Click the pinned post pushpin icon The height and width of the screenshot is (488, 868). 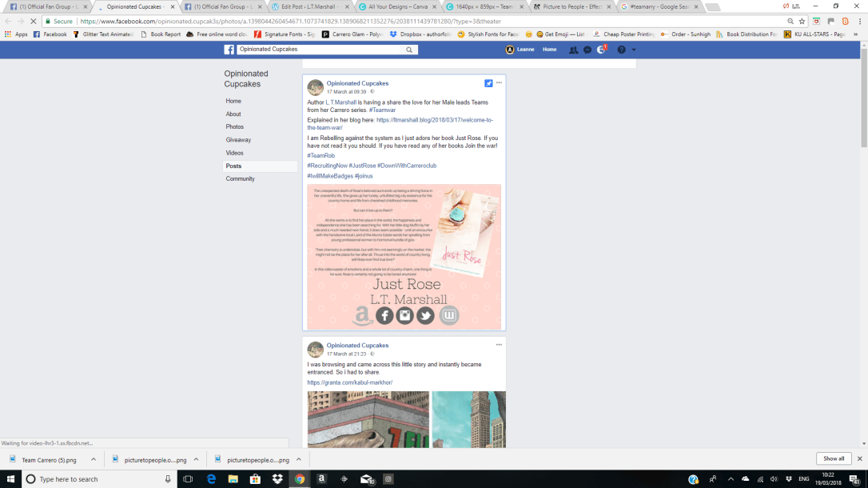(x=489, y=82)
